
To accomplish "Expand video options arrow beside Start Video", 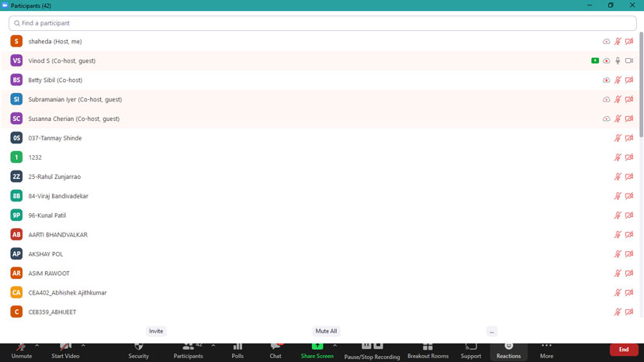I will (83, 346).
